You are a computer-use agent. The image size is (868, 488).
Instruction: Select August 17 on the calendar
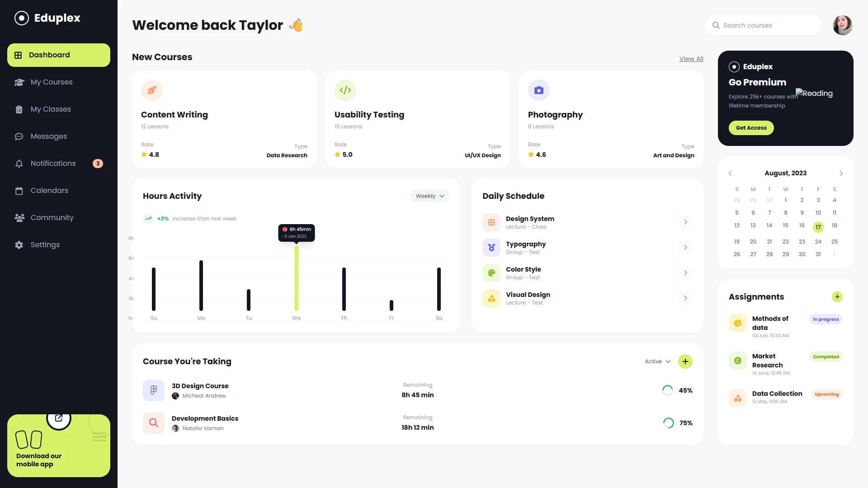point(818,227)
